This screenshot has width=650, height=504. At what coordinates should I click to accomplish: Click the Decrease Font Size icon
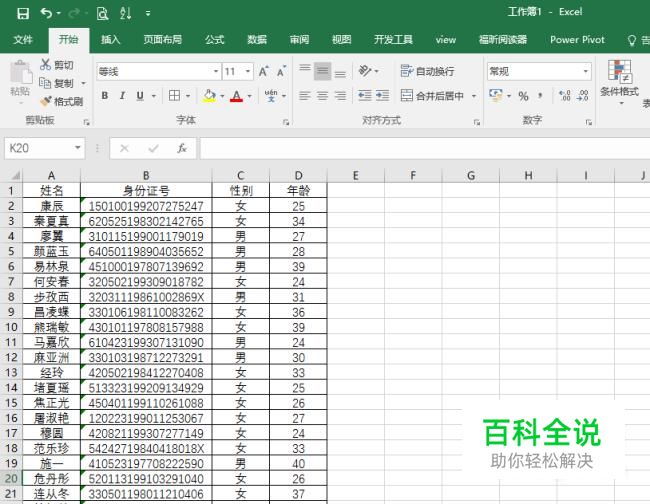click(281, 71)
